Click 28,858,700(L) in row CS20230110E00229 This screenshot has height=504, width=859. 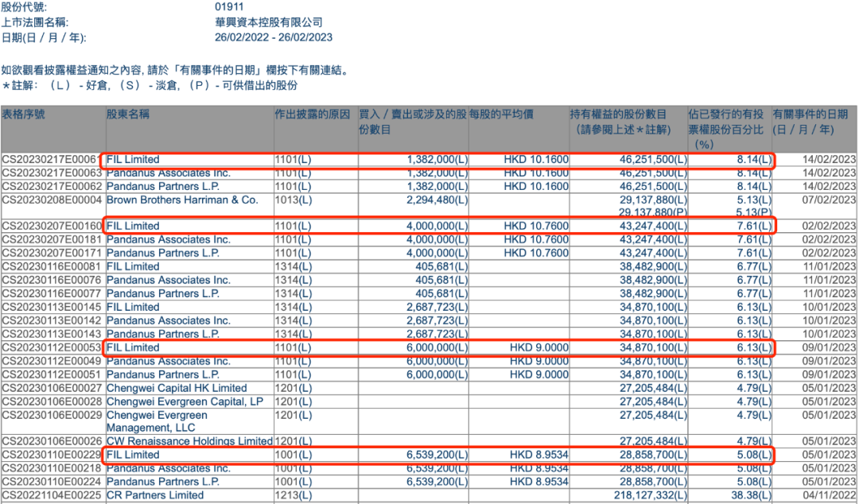coord(653,455)
